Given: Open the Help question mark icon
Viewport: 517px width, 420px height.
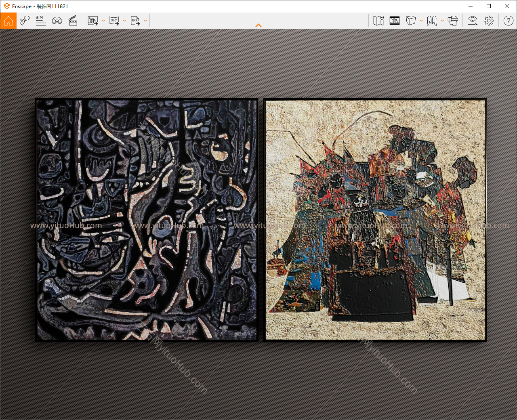Looking at the screenshot, I should tap(509, 21).
